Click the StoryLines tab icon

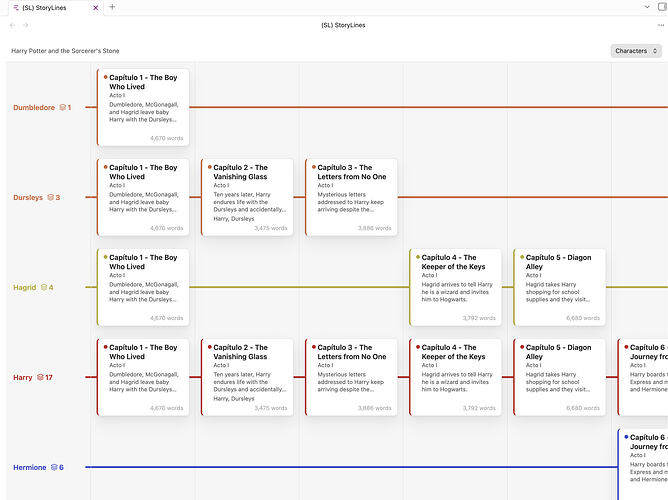click(x=16, y=8)
